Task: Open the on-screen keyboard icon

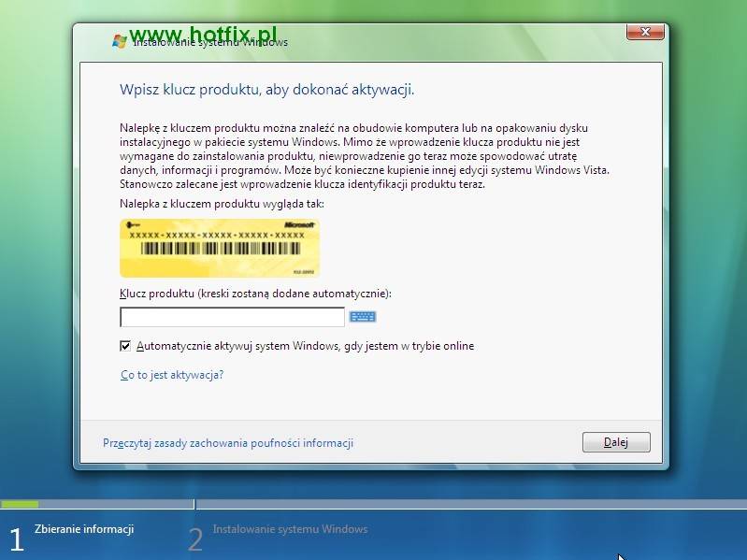Action: tap(363, 317)
